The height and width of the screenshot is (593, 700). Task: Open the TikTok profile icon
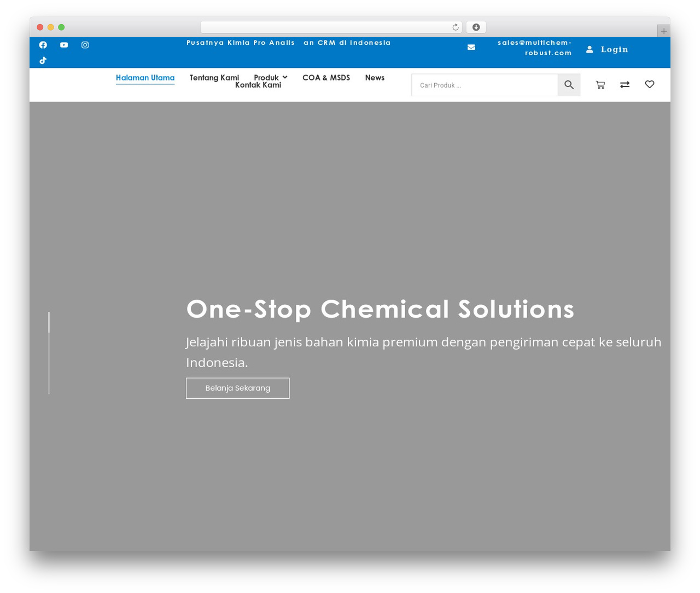tap(43, 60)
